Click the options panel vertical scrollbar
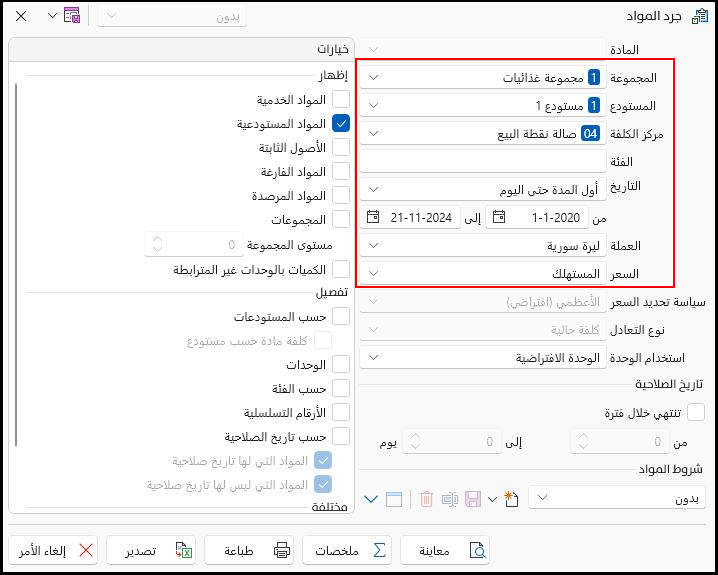Screen dimensions: 718x575 click(x=15, y=250)
